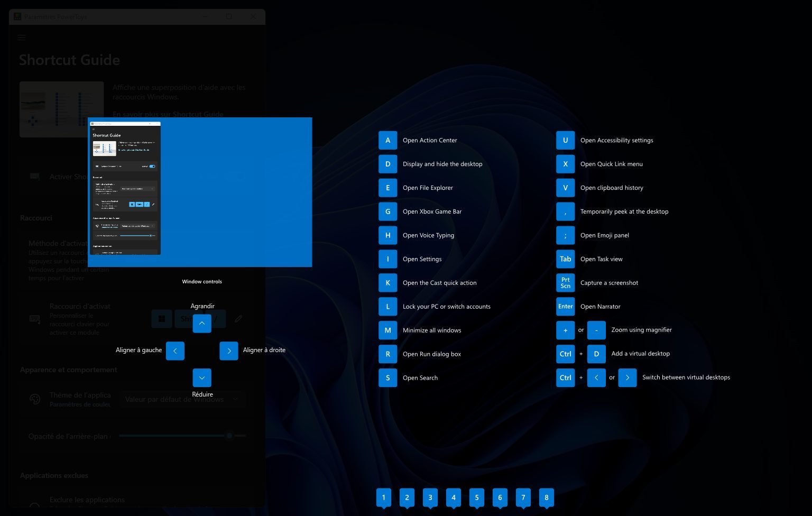Image resolution: width=812 pixels, height=516 pixels.
Task: Click the Opacité de l'arrière-plan slider
Action: [183, 436]
